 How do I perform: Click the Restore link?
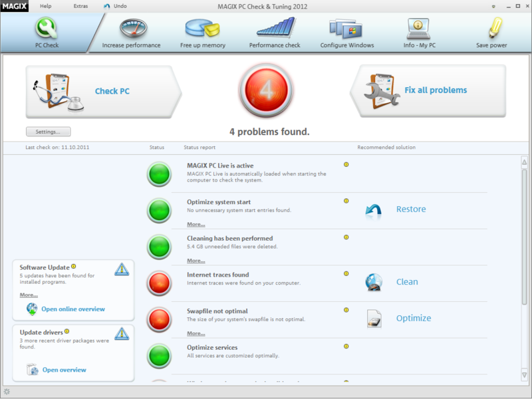coord(411,209)
